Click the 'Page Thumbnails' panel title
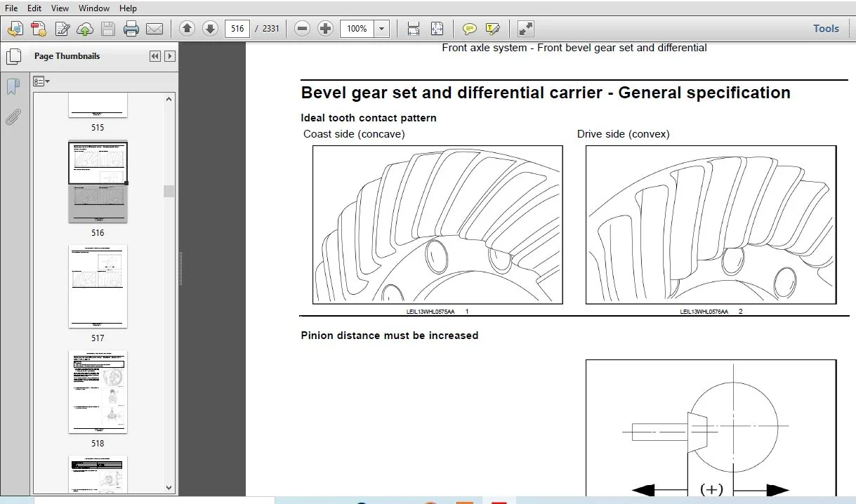Viewport: 856px width, 504px height. (x=67, y=56)
